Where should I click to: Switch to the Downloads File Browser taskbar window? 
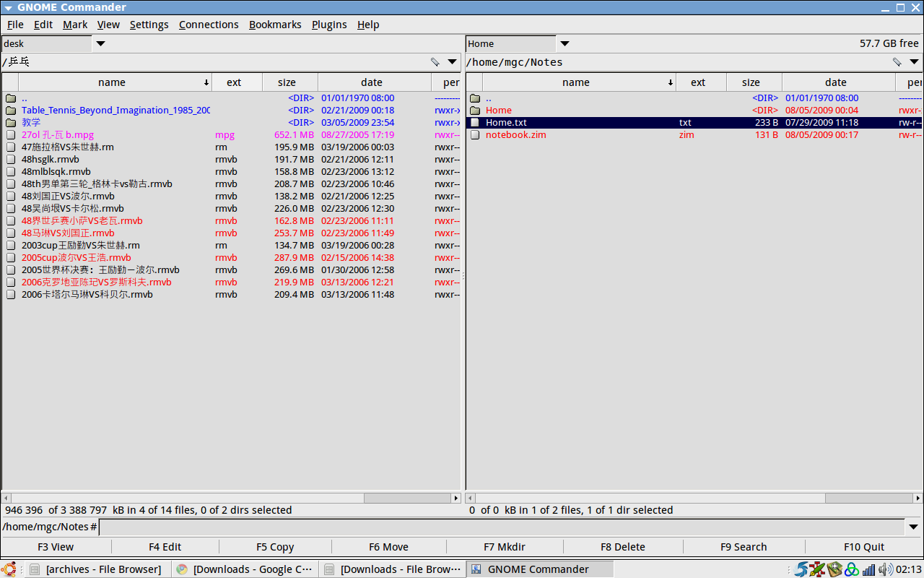(391, 569)
